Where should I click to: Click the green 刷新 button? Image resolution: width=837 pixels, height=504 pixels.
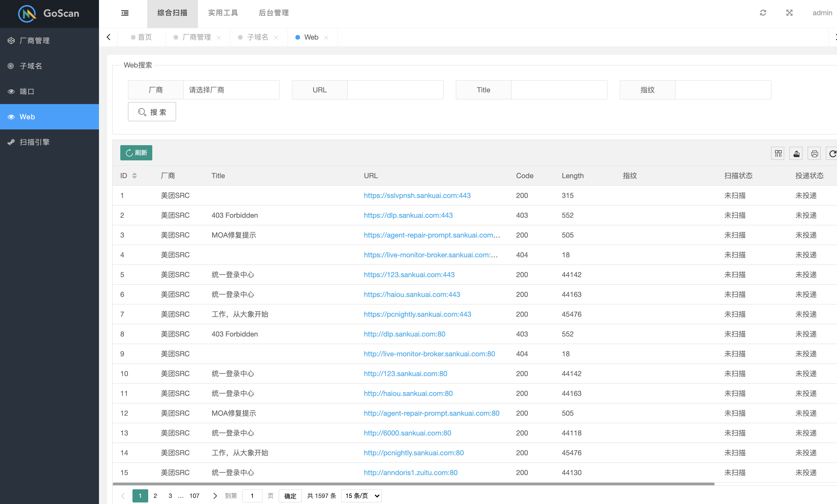tap(136, 153)
